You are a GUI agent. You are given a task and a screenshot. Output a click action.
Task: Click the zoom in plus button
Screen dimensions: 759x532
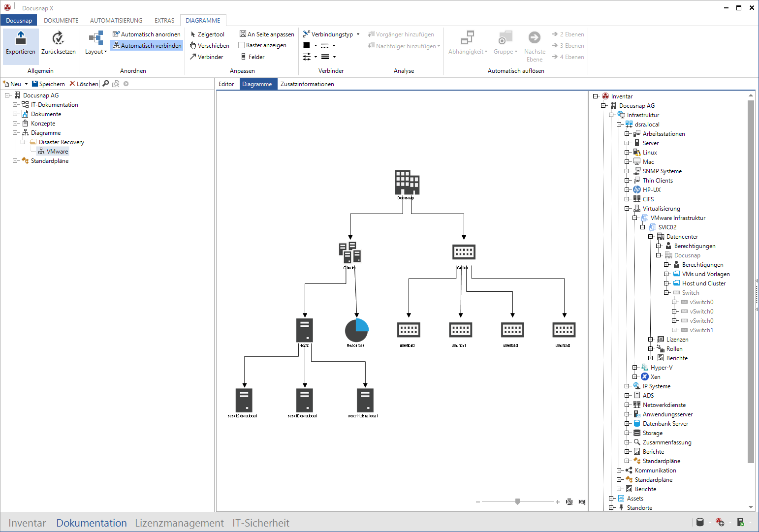click(557, 502)
